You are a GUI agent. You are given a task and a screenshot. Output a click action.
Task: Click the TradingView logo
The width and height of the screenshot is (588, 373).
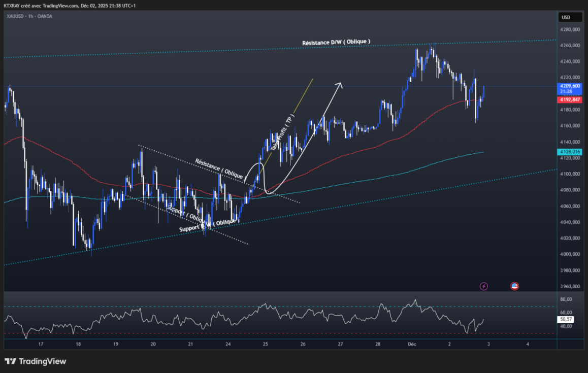click(36, 361)
